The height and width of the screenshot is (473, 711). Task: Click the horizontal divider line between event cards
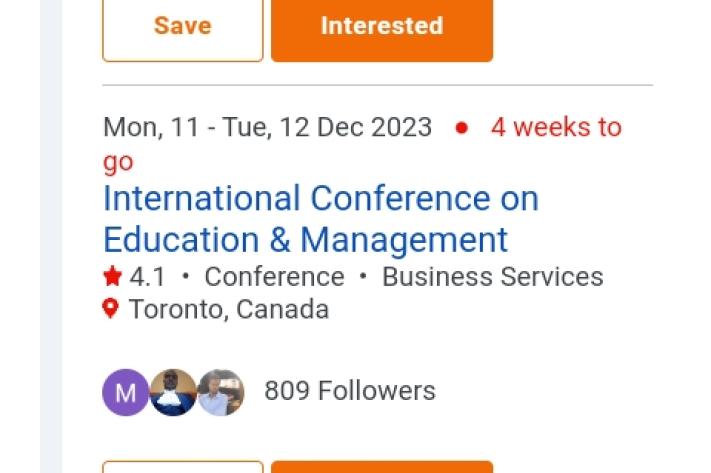(x=377, y=86)
